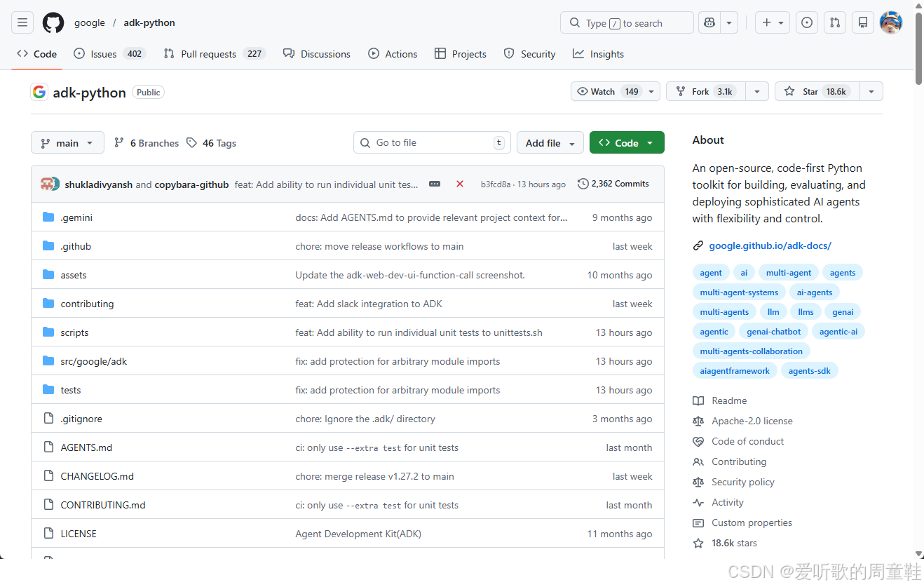Open the pull requests icon in header
The height and width of the screenshot is (587, 924).
[835, 22]
